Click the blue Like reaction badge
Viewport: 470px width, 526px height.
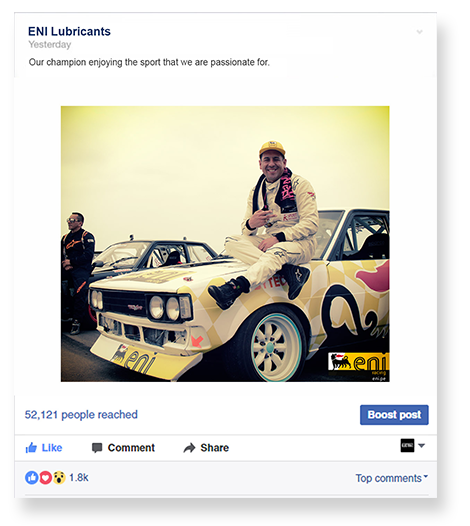tap(32, 477)
